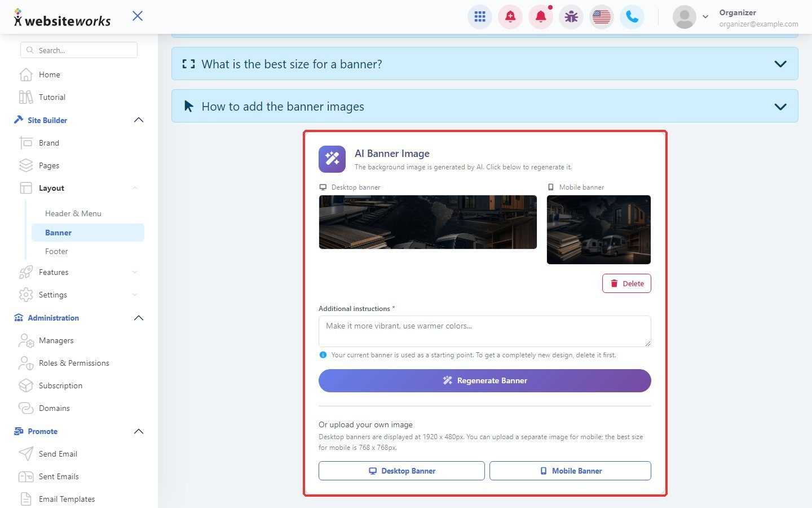Open the apps grid icon
The image size is (812, 508).
click(480, 17)
